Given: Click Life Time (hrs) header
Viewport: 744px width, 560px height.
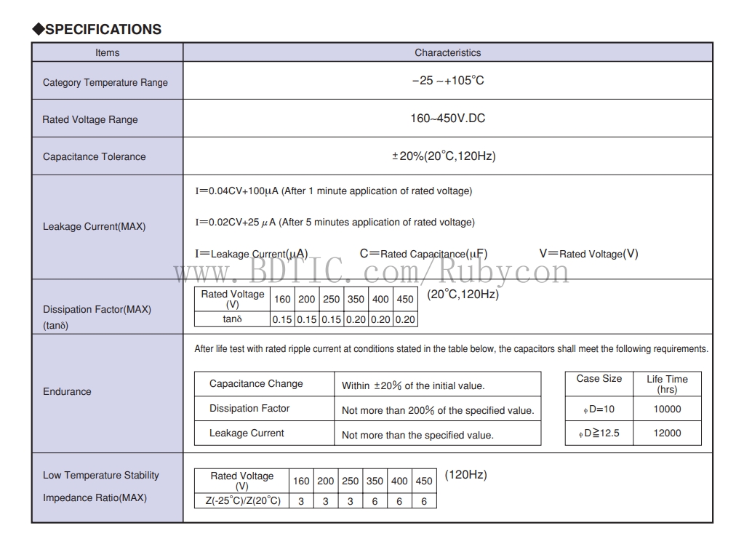Looking at the screenshot, I should pyautogui.click(x=667, y=385).
